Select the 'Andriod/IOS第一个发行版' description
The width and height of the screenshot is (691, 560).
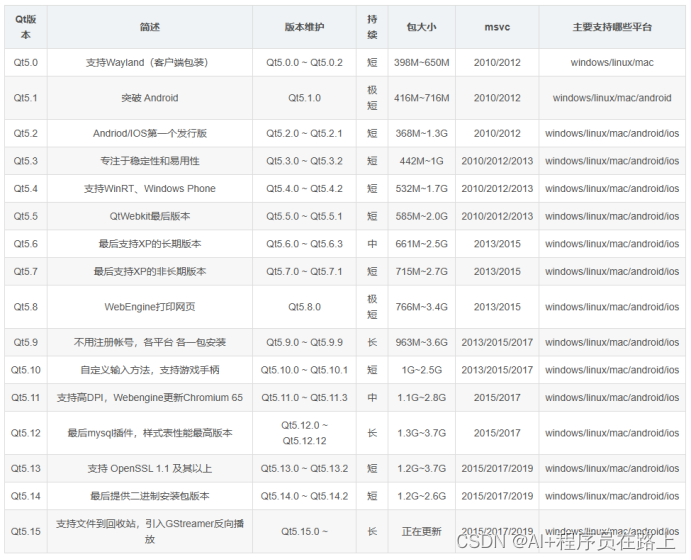(150, 134)
